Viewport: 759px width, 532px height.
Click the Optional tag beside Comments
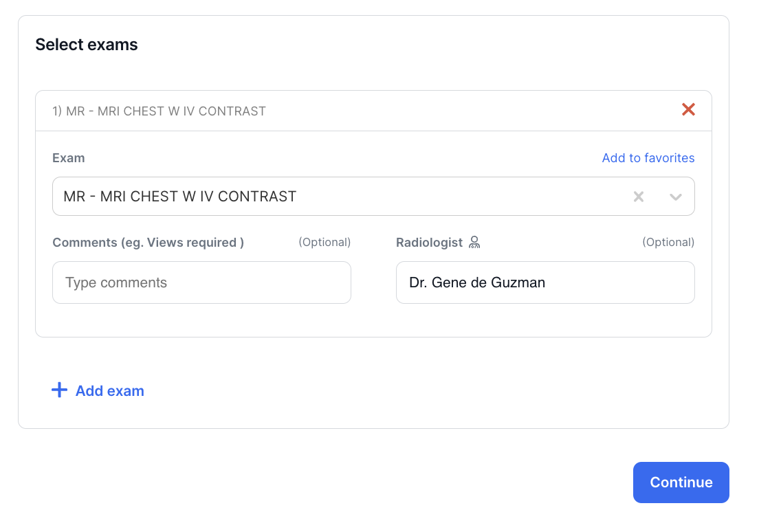[x=324, y=243]
